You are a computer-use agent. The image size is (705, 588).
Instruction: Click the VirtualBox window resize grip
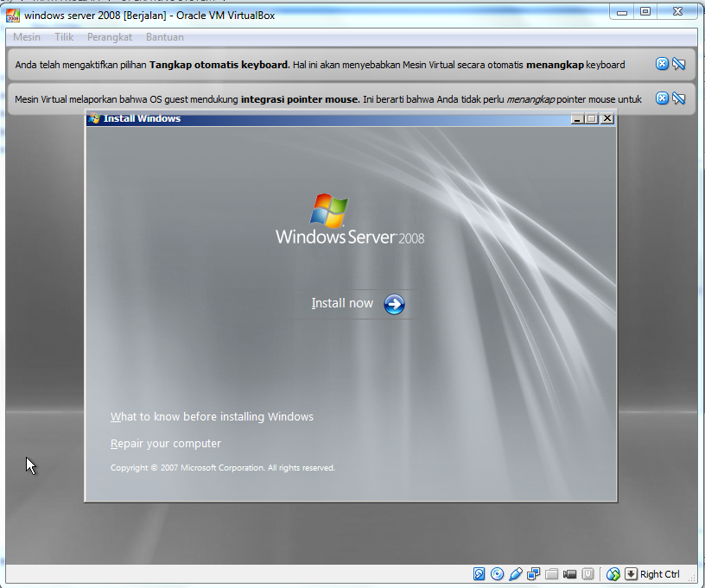point(693,580)
